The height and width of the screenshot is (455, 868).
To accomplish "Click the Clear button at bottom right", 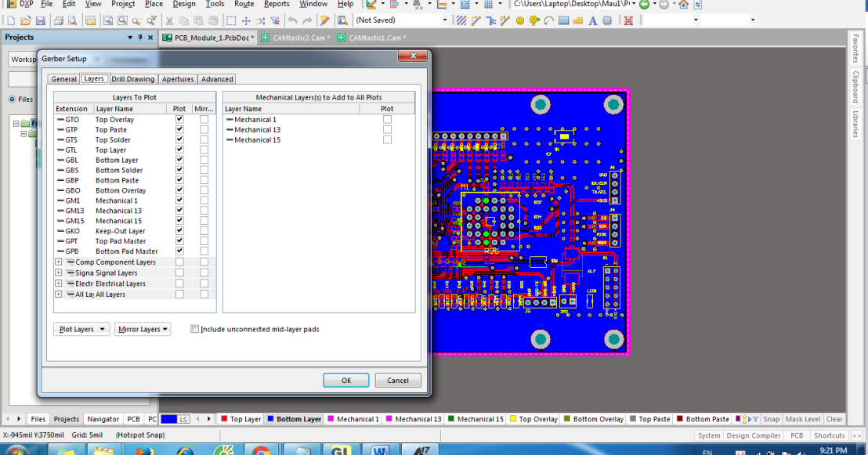I will tap(834, 419).
